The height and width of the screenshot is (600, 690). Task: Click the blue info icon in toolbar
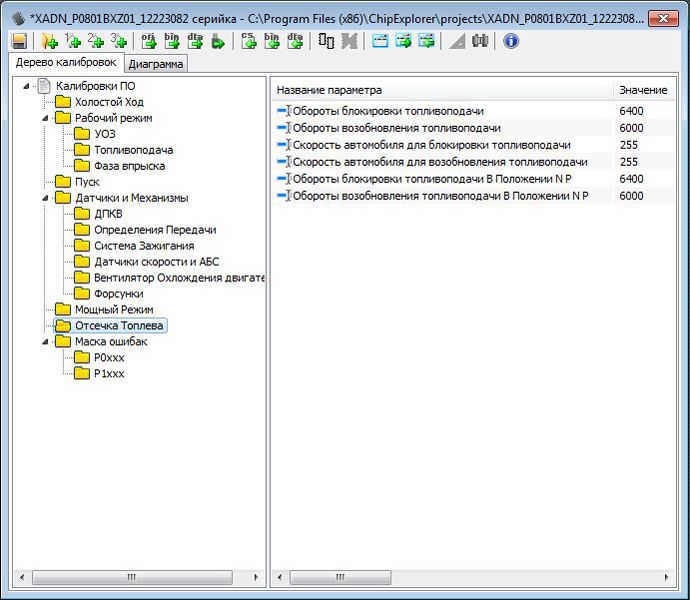[510, 41]
